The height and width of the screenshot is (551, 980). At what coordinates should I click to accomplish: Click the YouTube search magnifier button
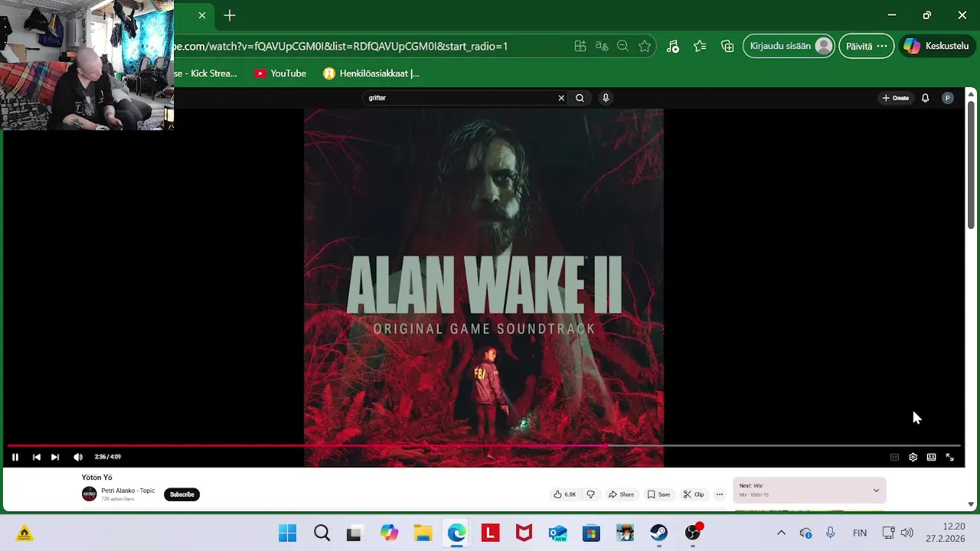(580, 98)
